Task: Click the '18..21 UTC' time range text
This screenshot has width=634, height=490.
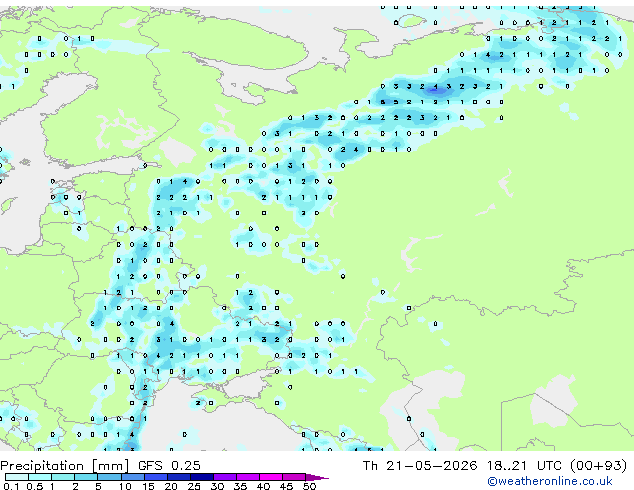Action: 524,466
